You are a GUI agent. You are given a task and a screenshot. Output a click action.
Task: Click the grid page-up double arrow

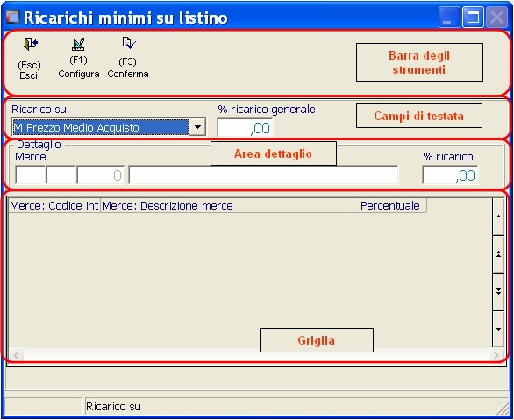(x=498, y=254)
